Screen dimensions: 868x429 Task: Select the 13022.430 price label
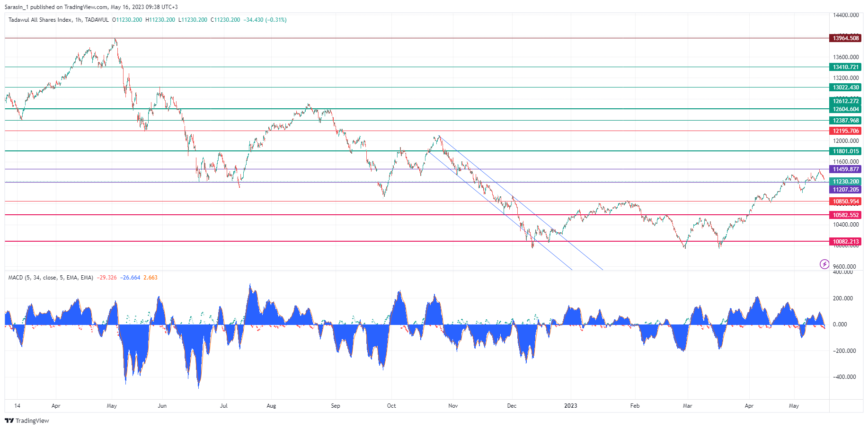[845, 88]
